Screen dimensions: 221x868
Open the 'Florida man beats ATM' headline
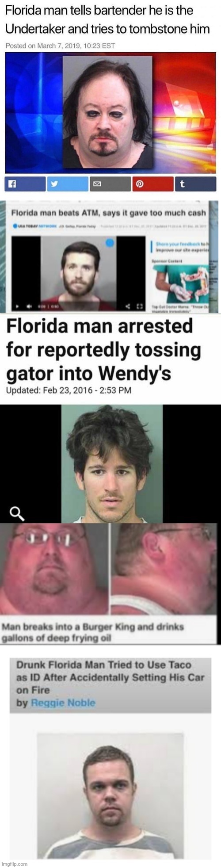coord(109,213)
